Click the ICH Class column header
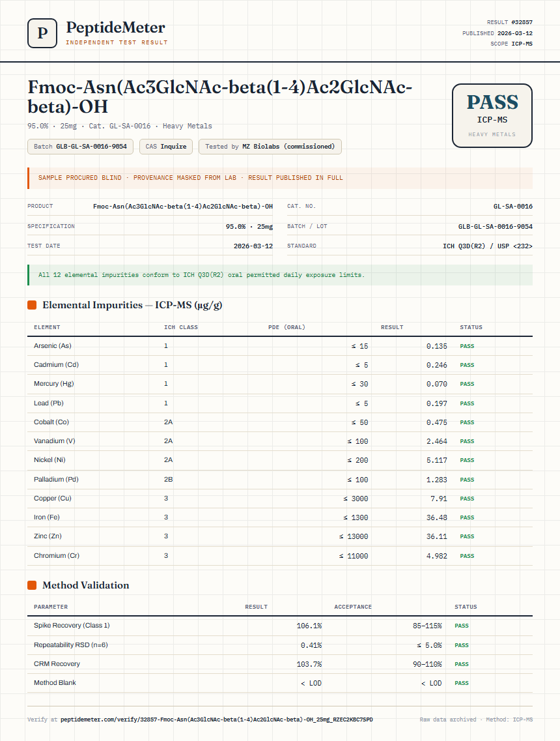Image resolution: width=560 pixels, height=741 pixels. point(181,328)
